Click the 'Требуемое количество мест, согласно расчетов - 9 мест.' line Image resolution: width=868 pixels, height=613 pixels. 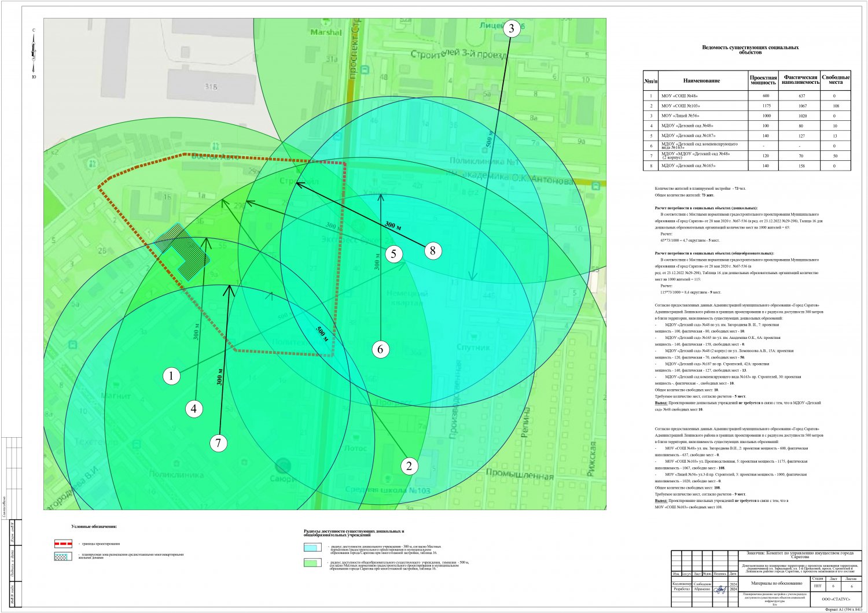(x=700, y=494)
